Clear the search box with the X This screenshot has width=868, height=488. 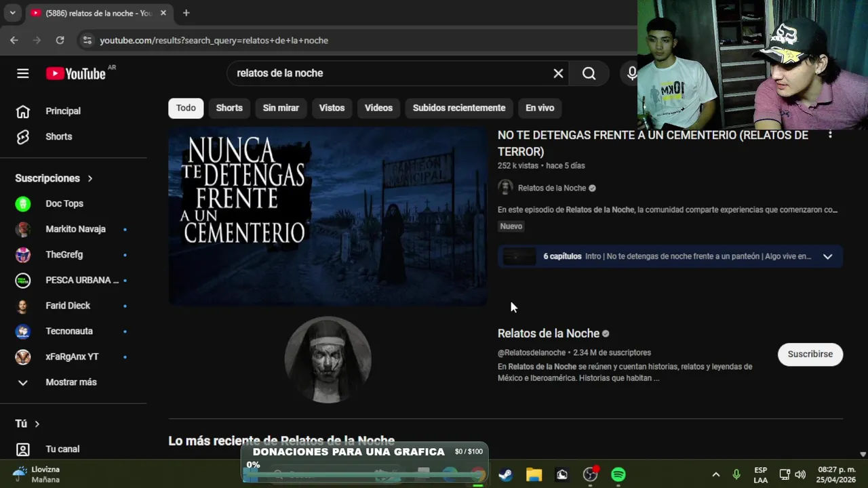558,73
